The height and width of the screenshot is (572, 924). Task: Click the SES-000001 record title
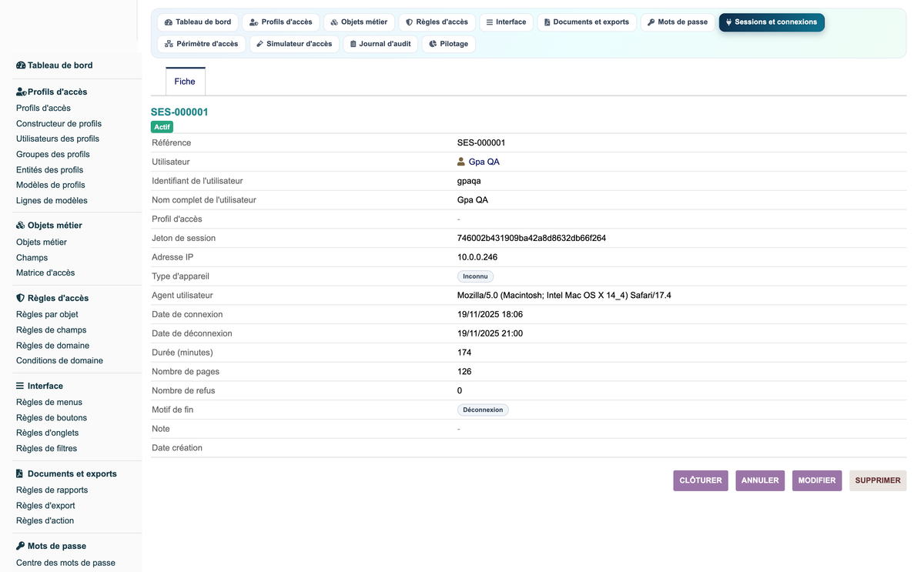click(179, 112)
